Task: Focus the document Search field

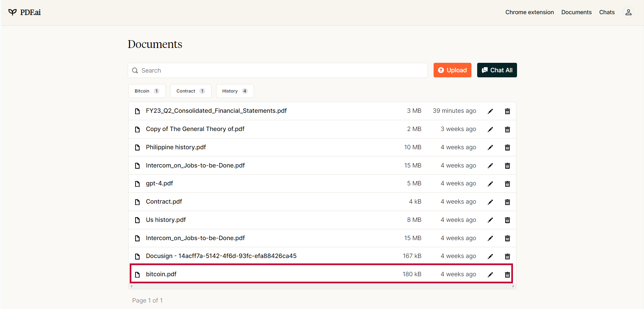Action: click(x=280, y=71)
